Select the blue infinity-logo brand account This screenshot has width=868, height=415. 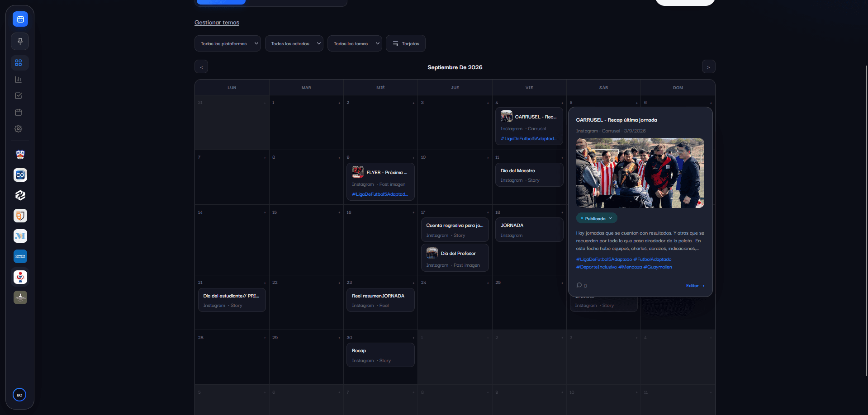click(20, 175)
